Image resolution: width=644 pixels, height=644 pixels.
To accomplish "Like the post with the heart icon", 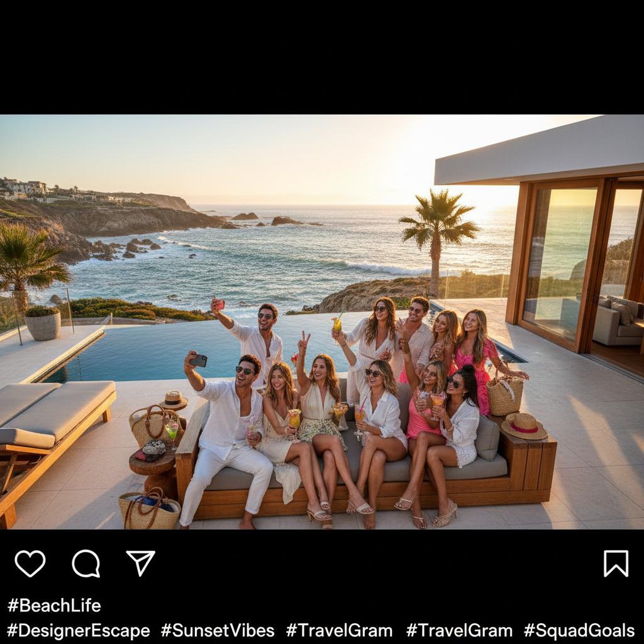I will 30,563.
